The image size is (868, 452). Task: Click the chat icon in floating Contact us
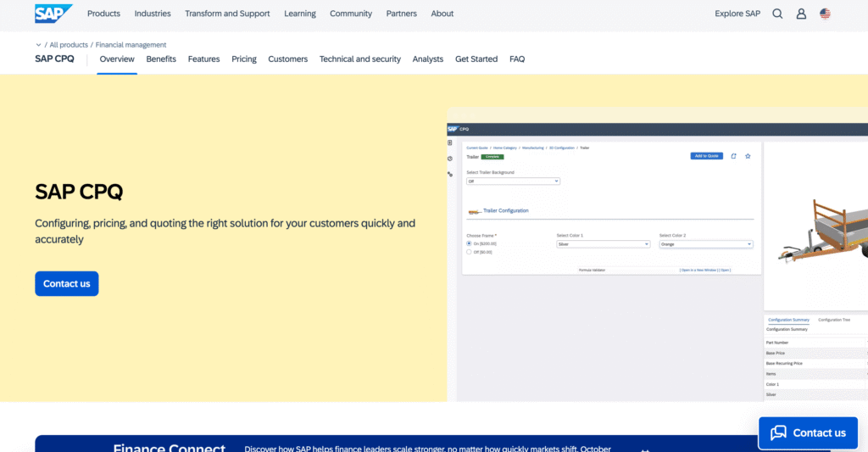pyautogui.click(x=778, y=432)
